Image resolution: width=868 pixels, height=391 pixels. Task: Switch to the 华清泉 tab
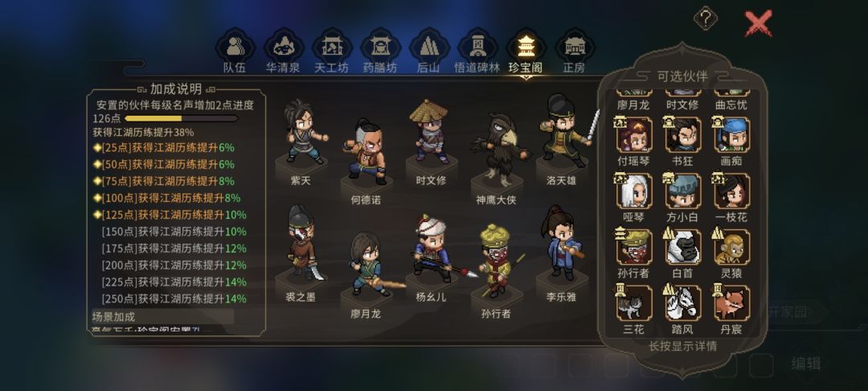click(x=284, y=47)
